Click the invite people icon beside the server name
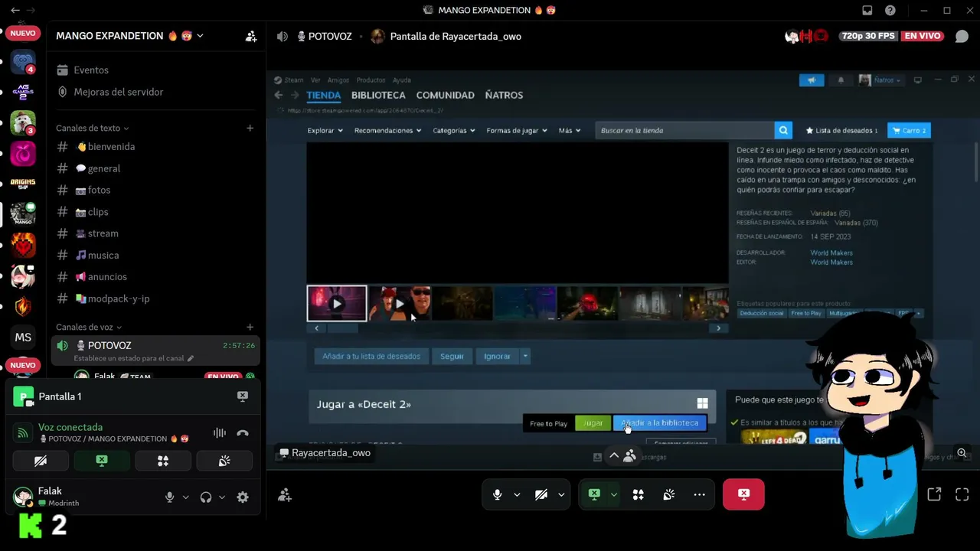This screenshot has height=551, width=980. click(x=251, y=36)
